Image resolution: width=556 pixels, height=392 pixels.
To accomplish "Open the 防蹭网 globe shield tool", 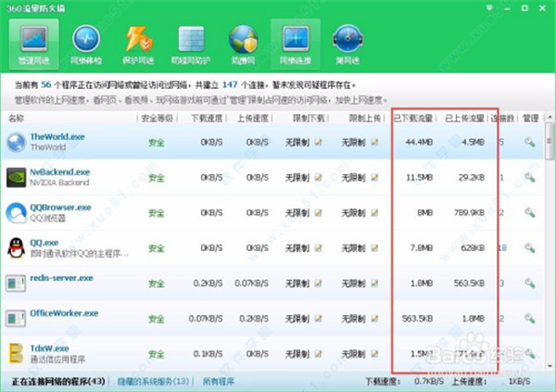I will click(x=243, y=44).
